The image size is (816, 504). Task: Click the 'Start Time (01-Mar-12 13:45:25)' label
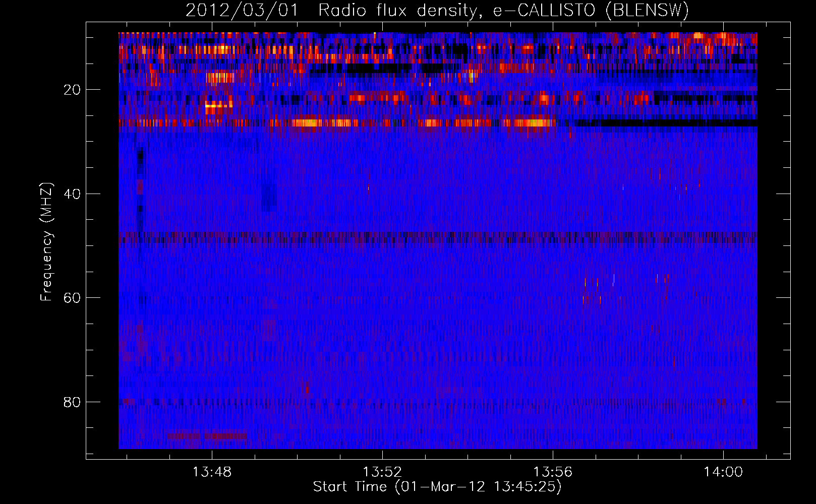coord(437,487)
